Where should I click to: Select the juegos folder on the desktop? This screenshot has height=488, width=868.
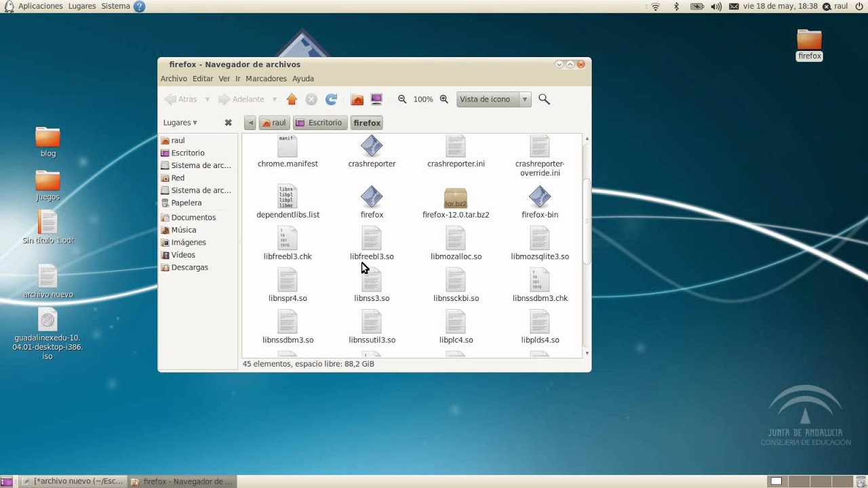47,180
